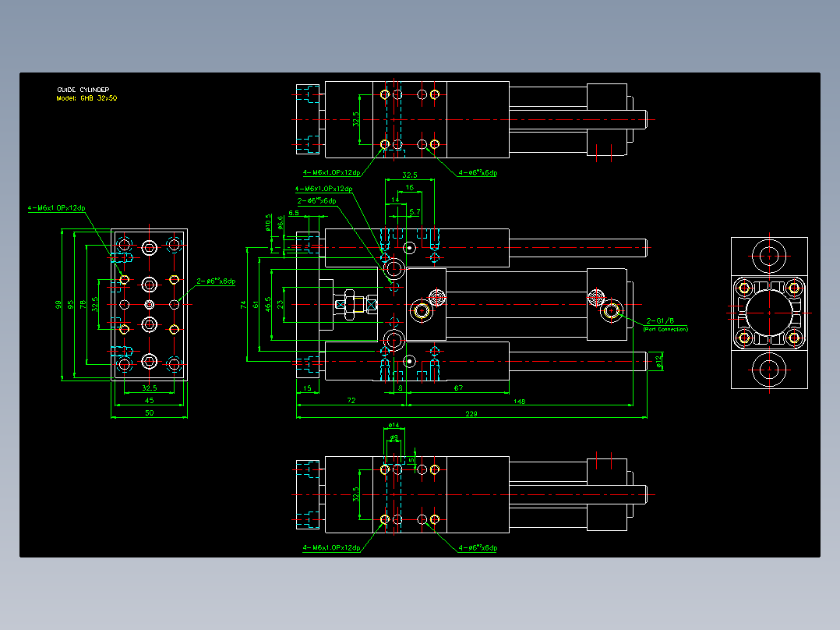Select the "ø10.5" diameter label

[268, 223]
